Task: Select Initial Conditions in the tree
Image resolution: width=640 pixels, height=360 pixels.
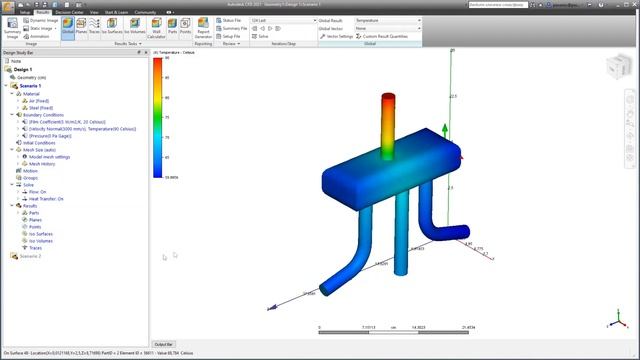Action: click(39, 143)
